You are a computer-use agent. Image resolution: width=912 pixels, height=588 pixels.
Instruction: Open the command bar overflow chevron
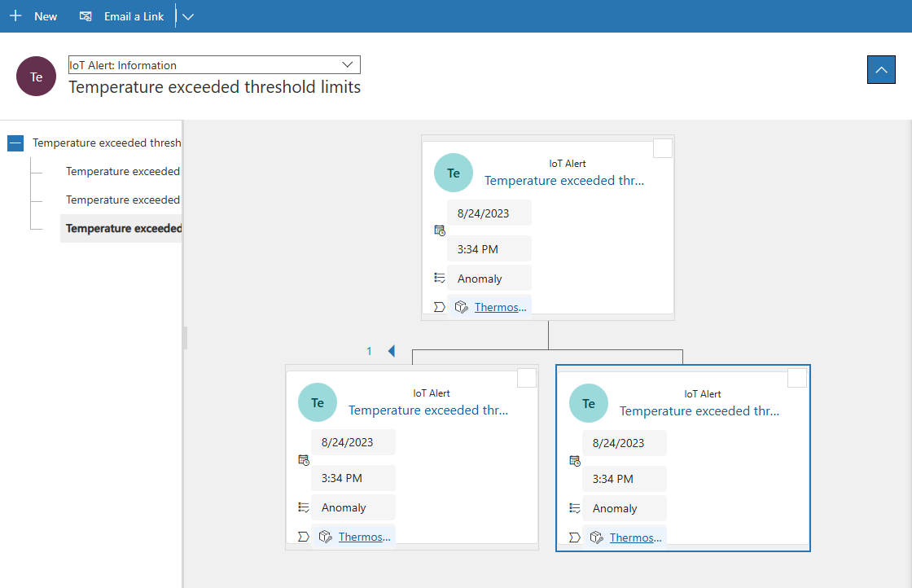click(x=188, y=17)
